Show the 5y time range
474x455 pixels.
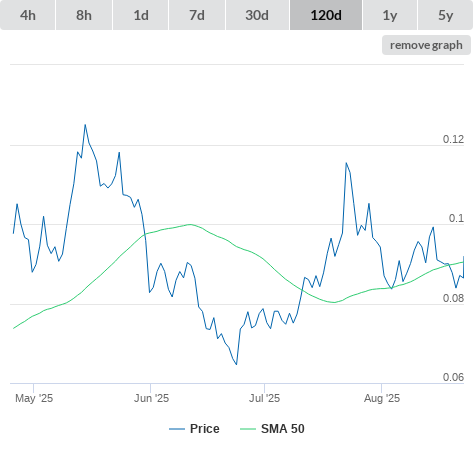pos(445,15)
